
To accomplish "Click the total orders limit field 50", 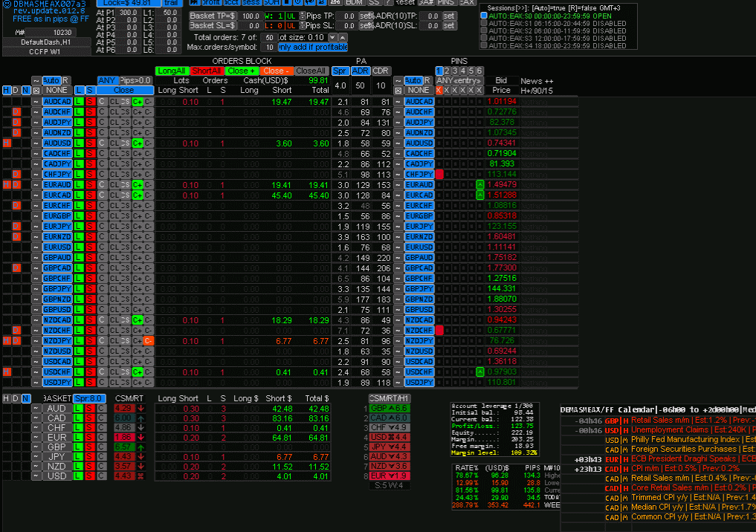I will coord(269,38).
